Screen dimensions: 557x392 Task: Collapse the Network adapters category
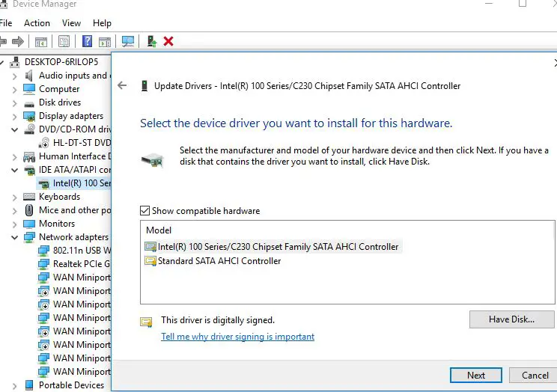pos(14,237)
